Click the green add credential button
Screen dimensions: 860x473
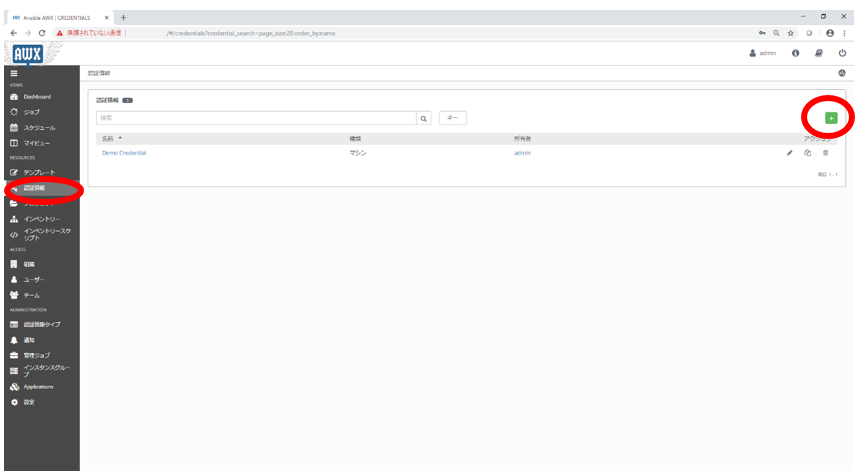point(831,118)
